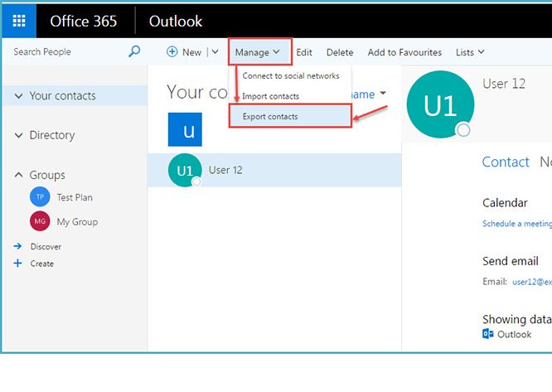
Task: Select Export contacts from Manage menu
Action: click(290, 116)
